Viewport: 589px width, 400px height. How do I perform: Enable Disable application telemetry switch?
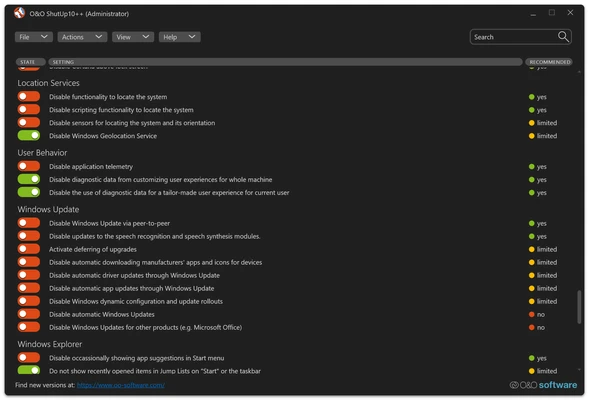point(29,166)
